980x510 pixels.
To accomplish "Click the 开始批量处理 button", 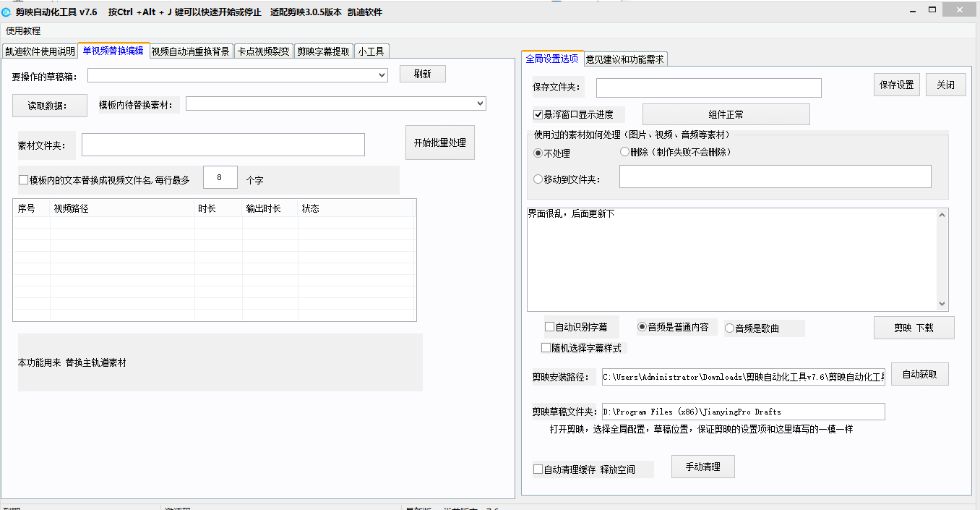I will point(439,143).
